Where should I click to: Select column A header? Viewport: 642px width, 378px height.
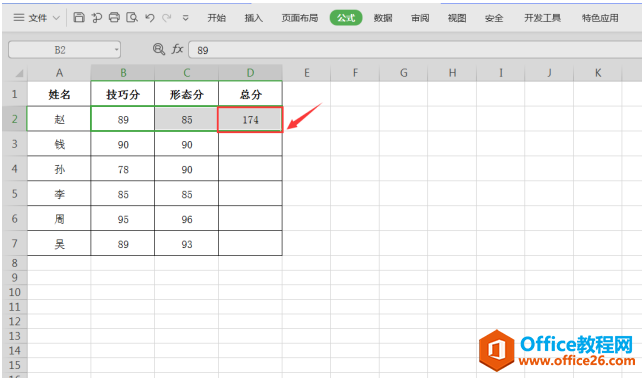(59, 73)
